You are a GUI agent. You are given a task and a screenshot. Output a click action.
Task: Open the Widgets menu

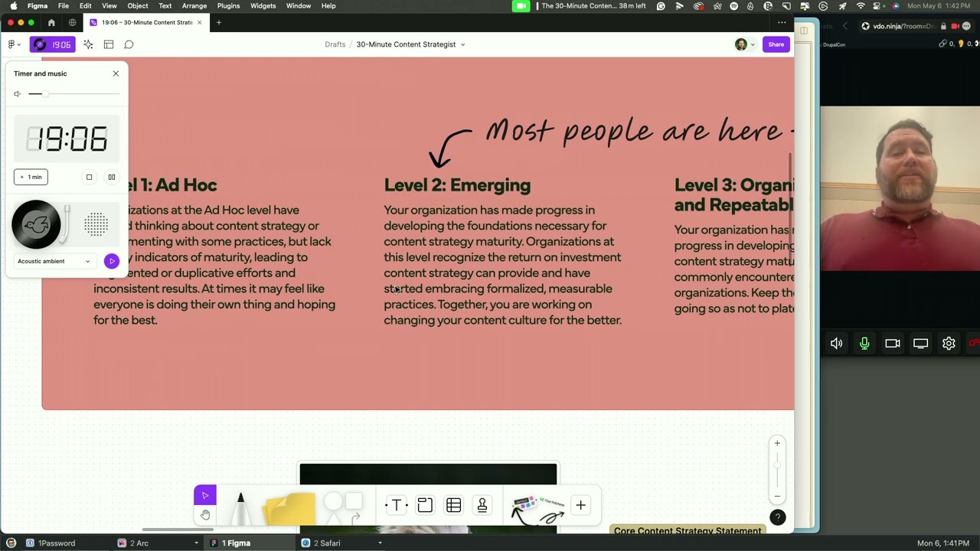coord(263,5)
